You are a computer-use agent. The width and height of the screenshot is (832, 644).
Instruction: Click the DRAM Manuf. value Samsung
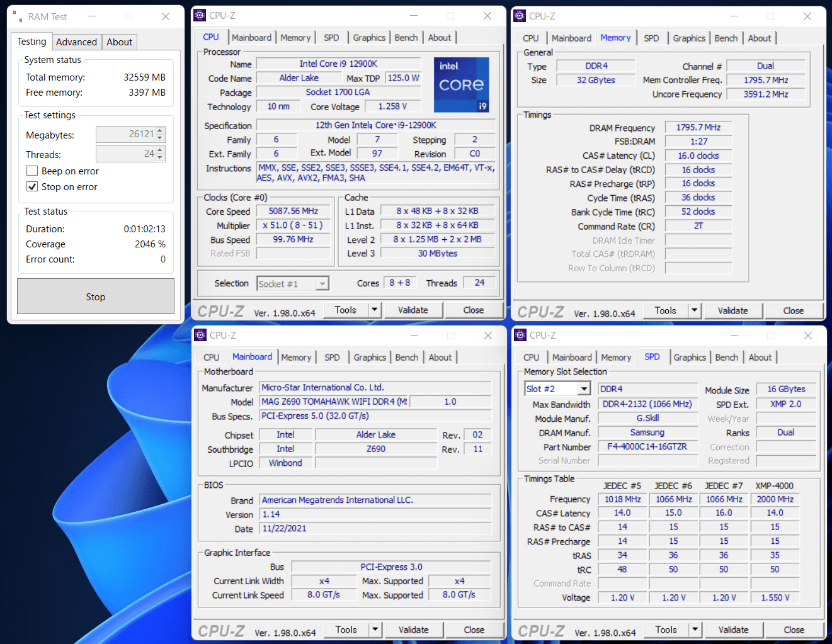(647, 432)
